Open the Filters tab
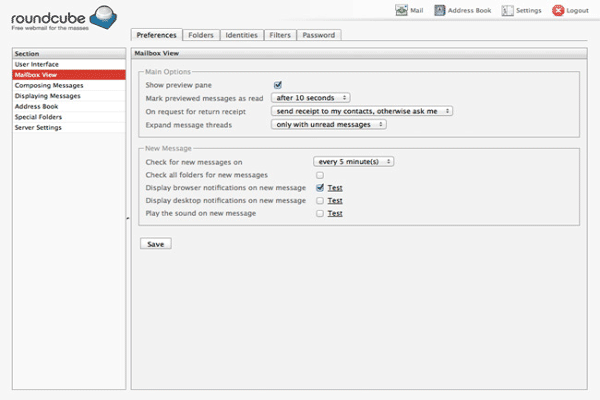The width and height of the screenshot is (600, 400). 280,35
